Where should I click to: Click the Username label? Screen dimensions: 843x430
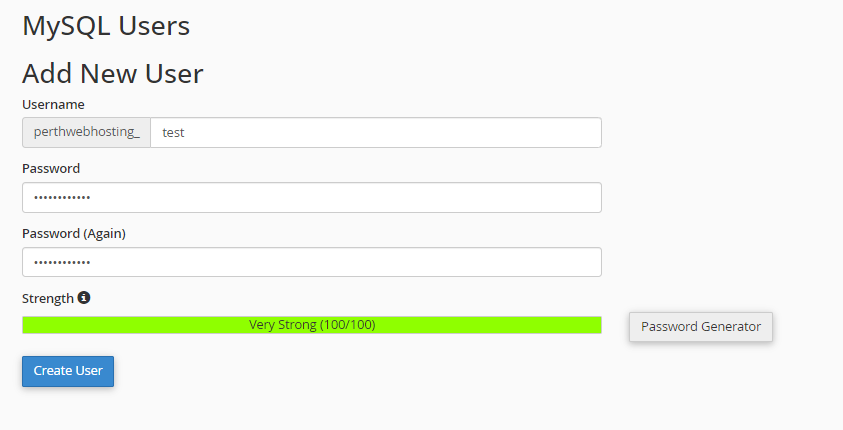pyautogui.click(x=53, y=104)
